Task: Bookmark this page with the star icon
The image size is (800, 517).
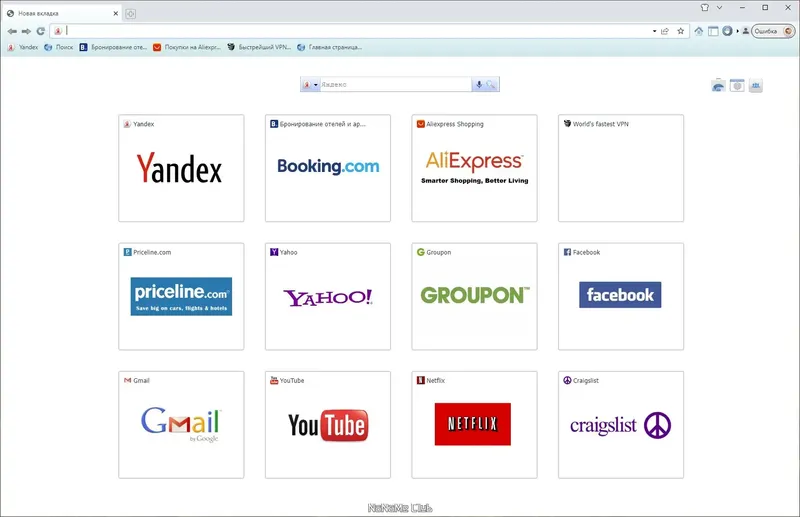Action: [681, 31]
